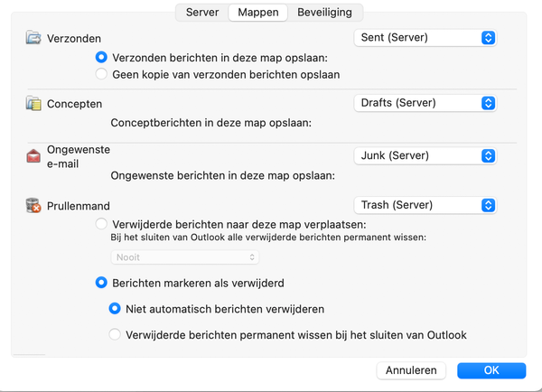Expand the Junk (Server) dropdown
The height and width of the screenshot is (392, 542).
click(x=425, y=155)
